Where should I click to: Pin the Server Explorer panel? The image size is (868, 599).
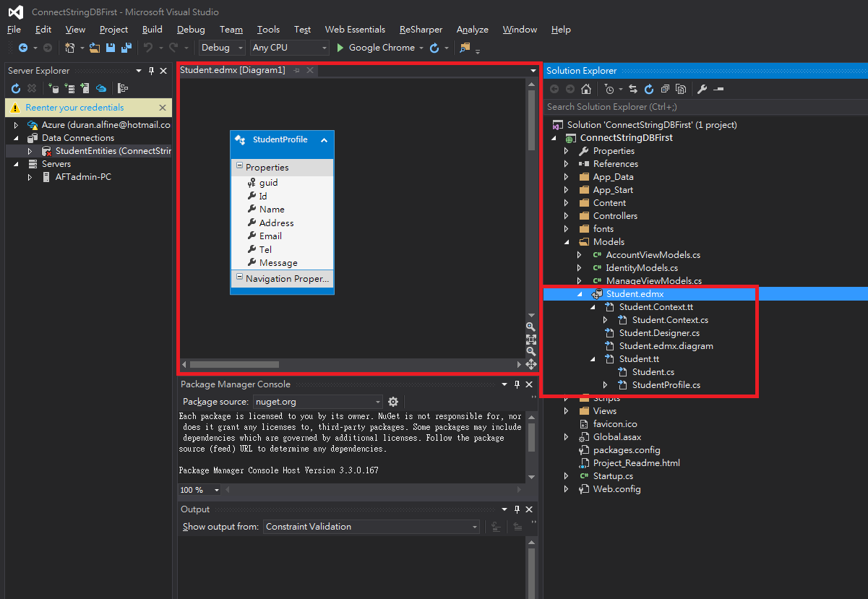point(152,71)
